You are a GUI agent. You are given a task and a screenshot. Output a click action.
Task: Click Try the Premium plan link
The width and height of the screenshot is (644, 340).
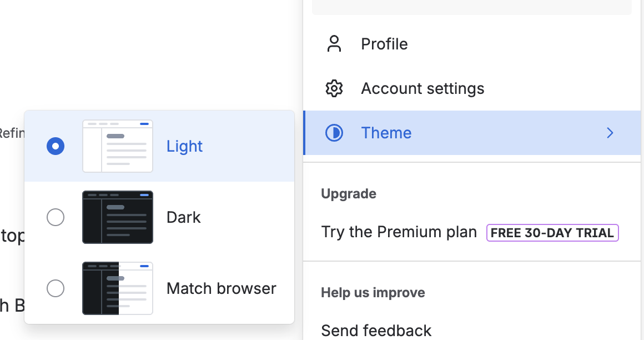(399, 232)
